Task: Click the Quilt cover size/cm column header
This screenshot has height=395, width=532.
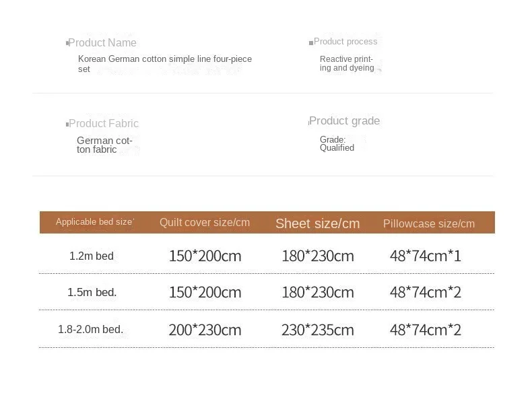Action: click(205, 223)
